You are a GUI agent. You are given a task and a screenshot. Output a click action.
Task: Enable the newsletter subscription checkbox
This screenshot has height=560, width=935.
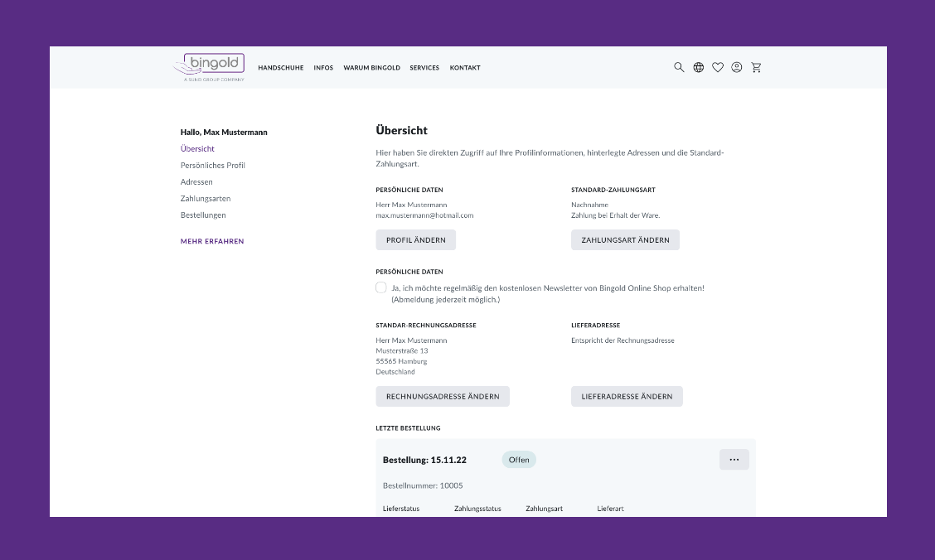coord(381,287)
